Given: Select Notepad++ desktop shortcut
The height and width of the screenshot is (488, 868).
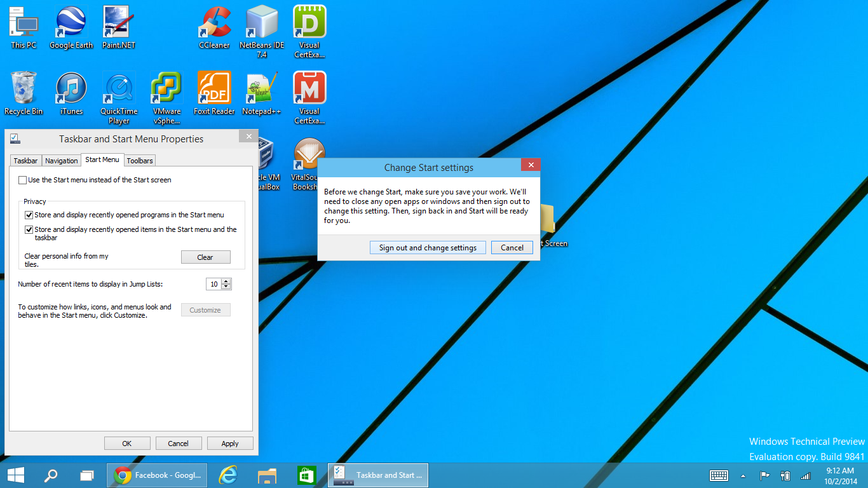Looking at the screenshot, I should tap(262, 93).
